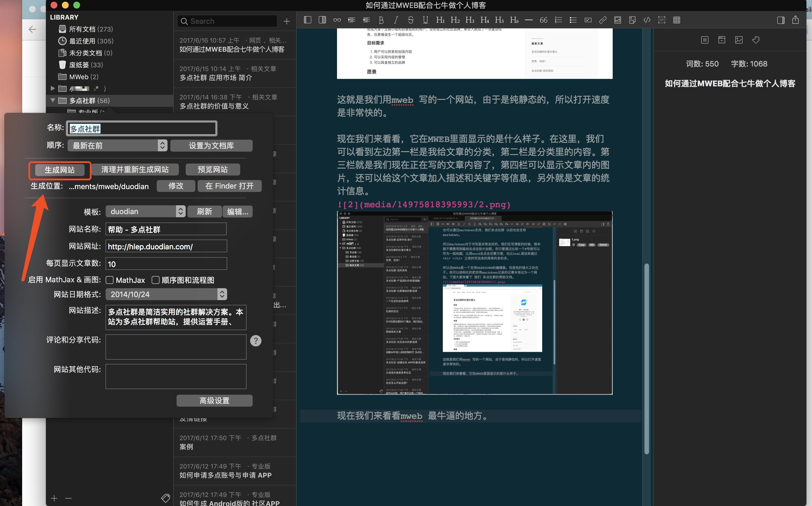Viewport: 812px width, 506px height.
Task: Show the tags tab icon in right panel
Action: (x=756, y=40)
